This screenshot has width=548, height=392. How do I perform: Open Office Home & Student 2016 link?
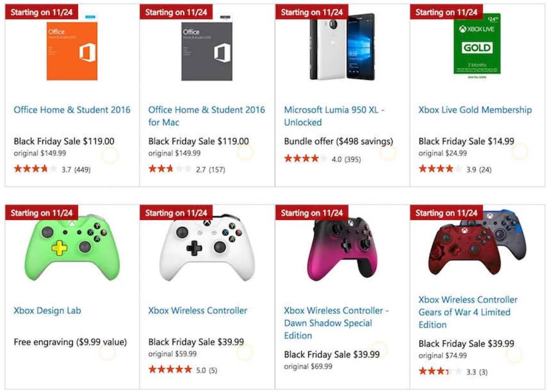72,110
